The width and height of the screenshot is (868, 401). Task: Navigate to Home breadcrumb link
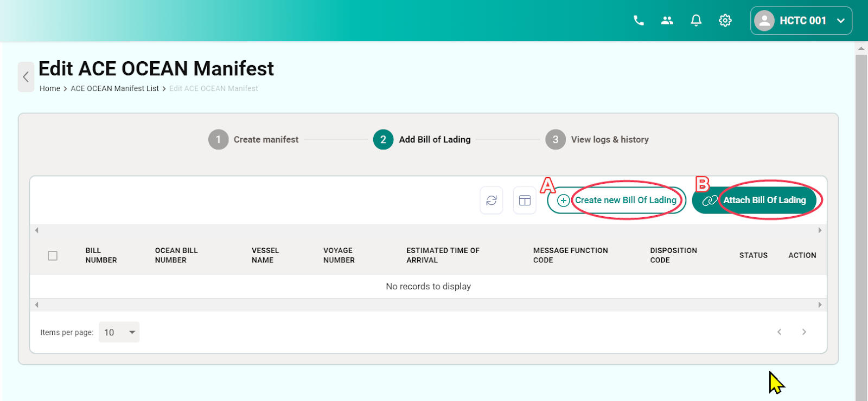point(50,89)
